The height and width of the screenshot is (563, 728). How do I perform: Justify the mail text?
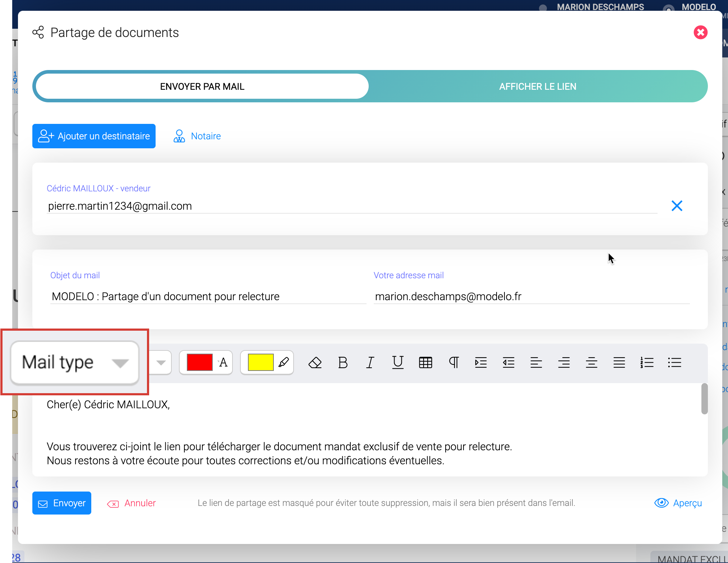619,363
